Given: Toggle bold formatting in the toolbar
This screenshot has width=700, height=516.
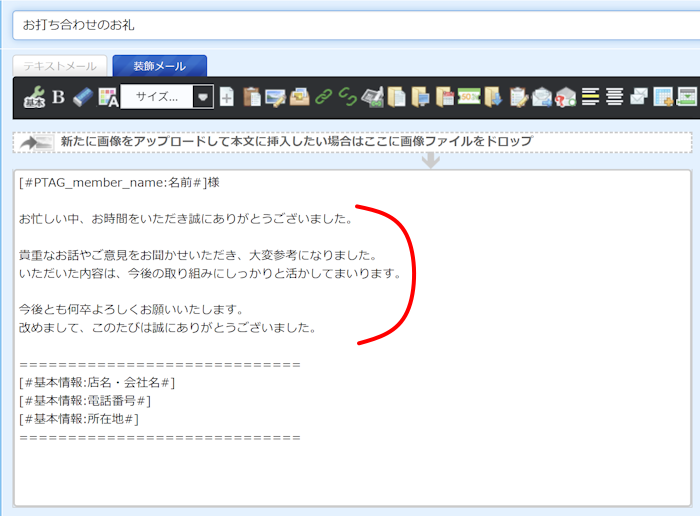Looking at the screenshot, I should pos(58,97).
